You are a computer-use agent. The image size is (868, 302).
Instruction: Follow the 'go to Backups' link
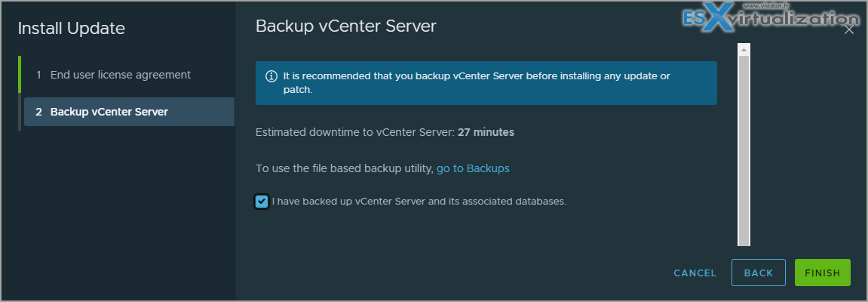[x=473, y=168]
